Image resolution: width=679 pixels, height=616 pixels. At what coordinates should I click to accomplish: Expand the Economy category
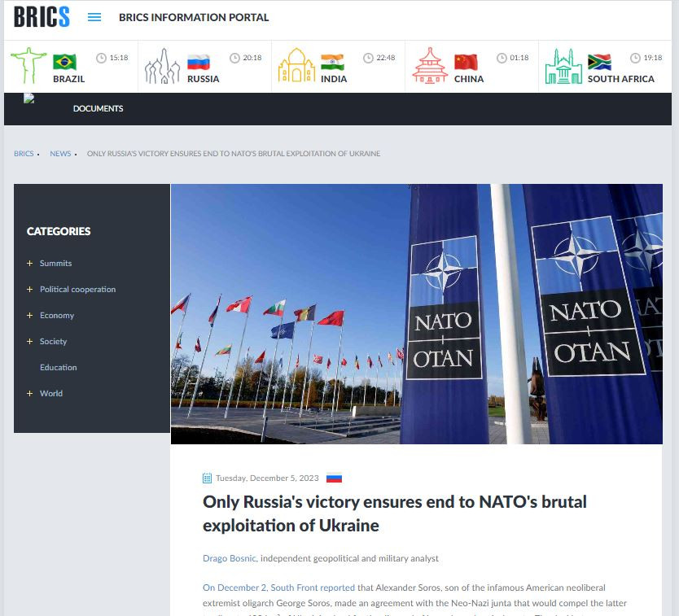(30, 316)
